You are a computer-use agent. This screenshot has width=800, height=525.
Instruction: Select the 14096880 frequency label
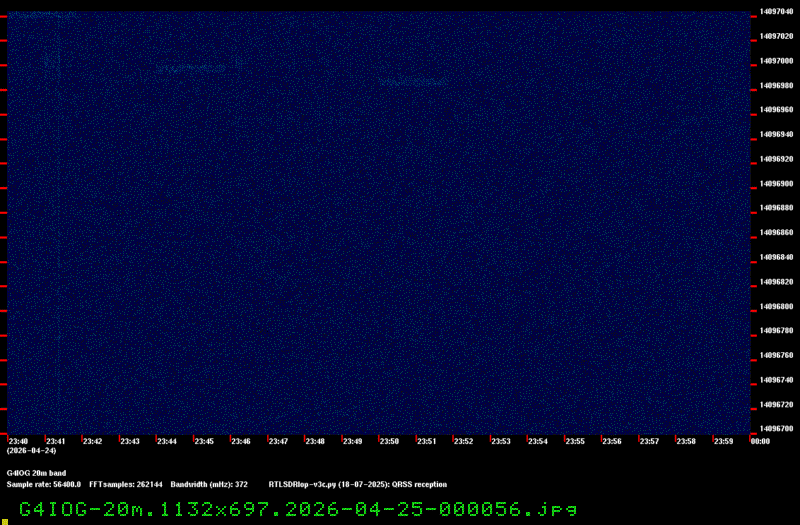(x=777, y=208)
